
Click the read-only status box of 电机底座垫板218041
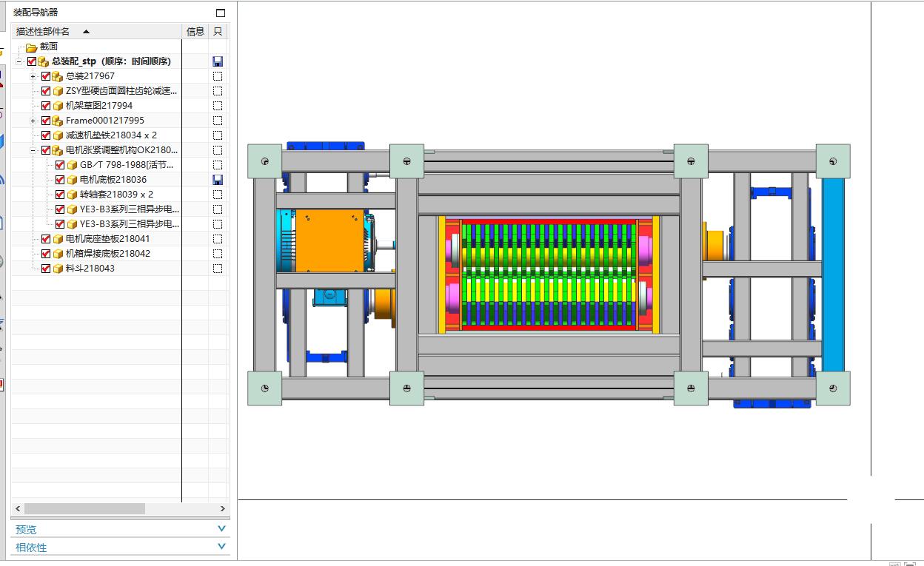click(x=217, y=239)
